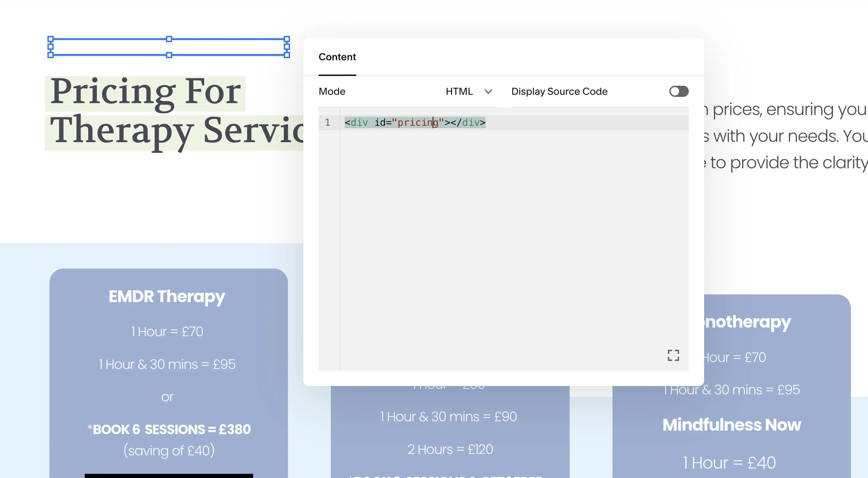Viewport: 868px width, 478px height.
Task: Click line number 1 in the gutter
Action: pyautogui.click(x=327, y=123)
